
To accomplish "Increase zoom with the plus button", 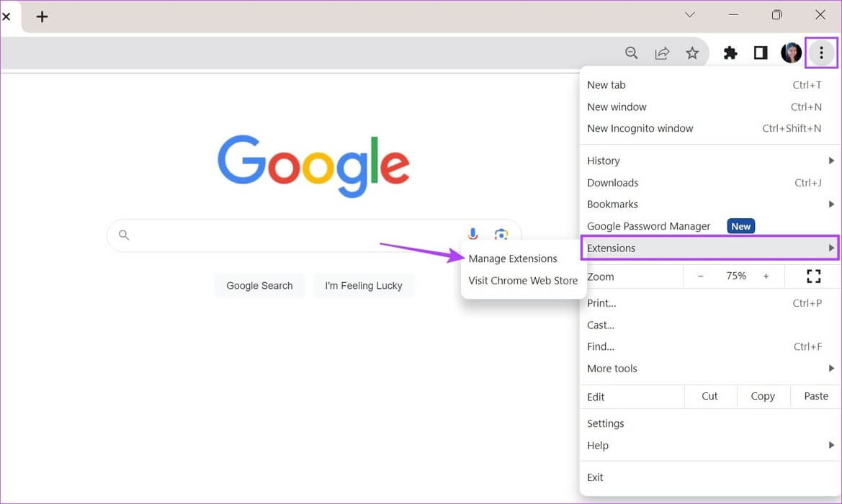I will [766, 276].
